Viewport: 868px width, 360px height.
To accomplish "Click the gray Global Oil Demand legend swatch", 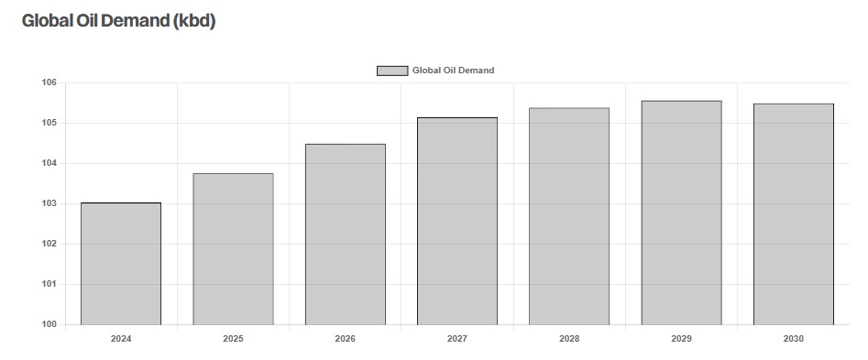I will [392, 71].
